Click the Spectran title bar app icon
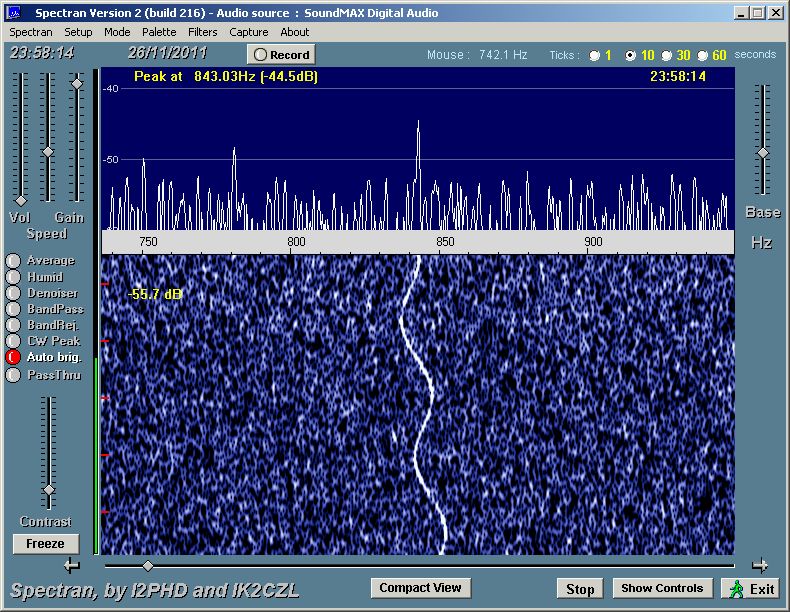The height and width of the screenshot is (612, 790). (x=14, y=13)
